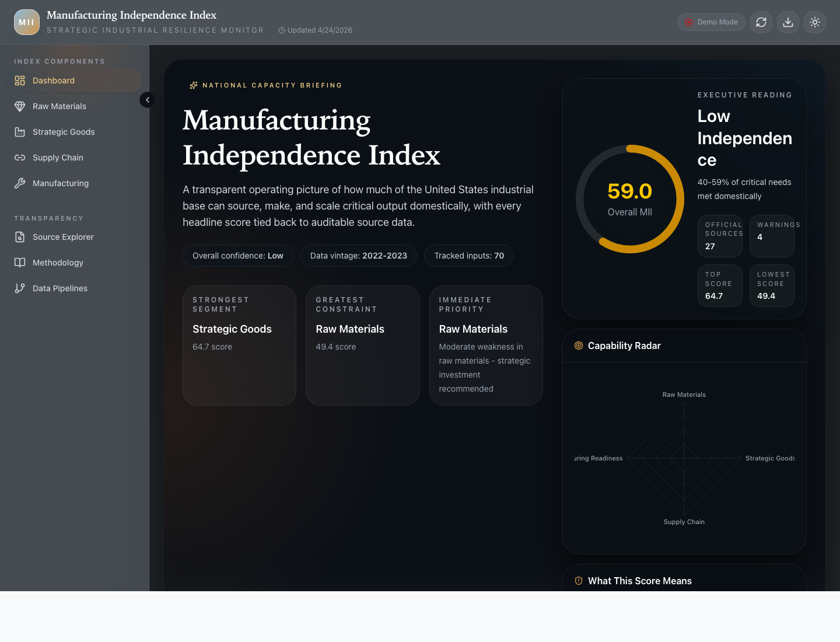Refresh the index data

(761, 22)
